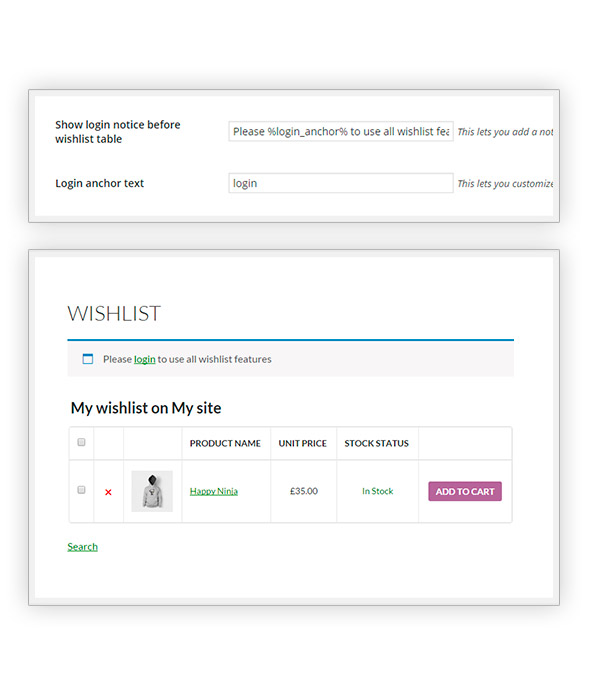
Task: Click the Unit Price column header
Action: [x=303, y=443]
